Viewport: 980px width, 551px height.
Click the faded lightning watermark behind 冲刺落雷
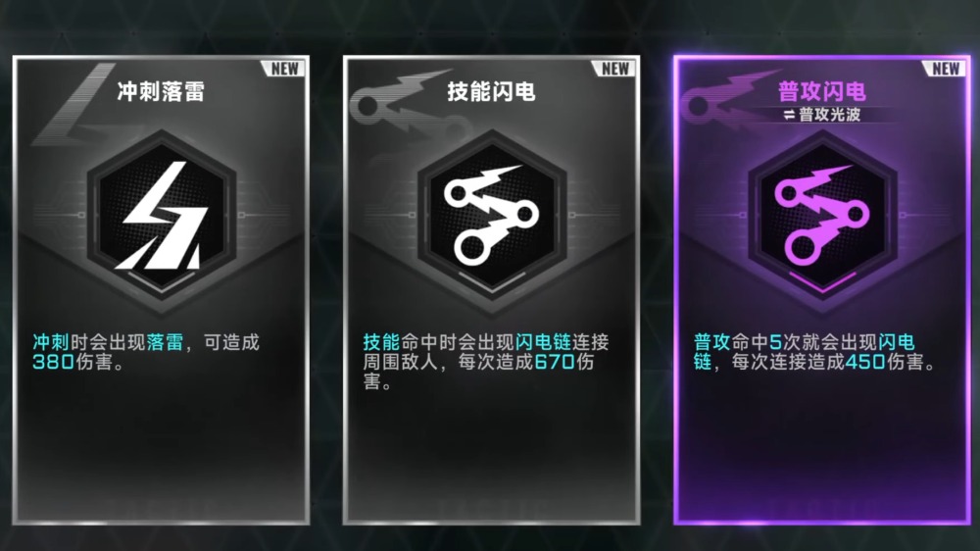click(73, 105)
